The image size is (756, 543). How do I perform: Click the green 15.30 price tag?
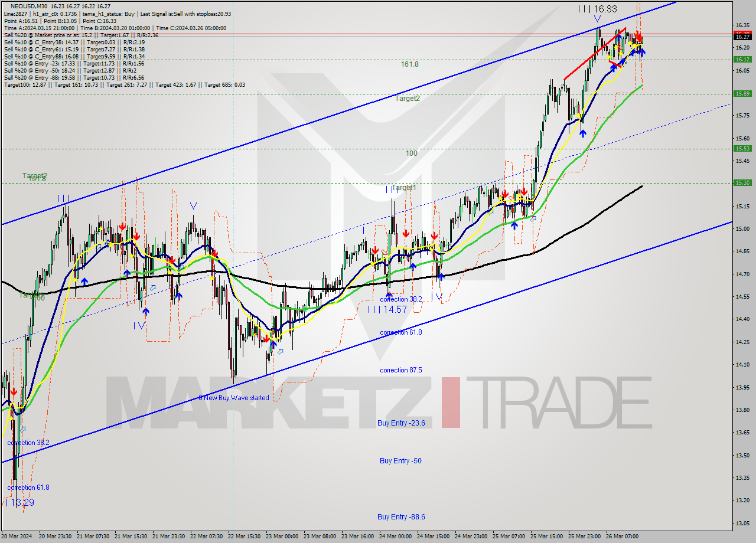click(742, 182)
